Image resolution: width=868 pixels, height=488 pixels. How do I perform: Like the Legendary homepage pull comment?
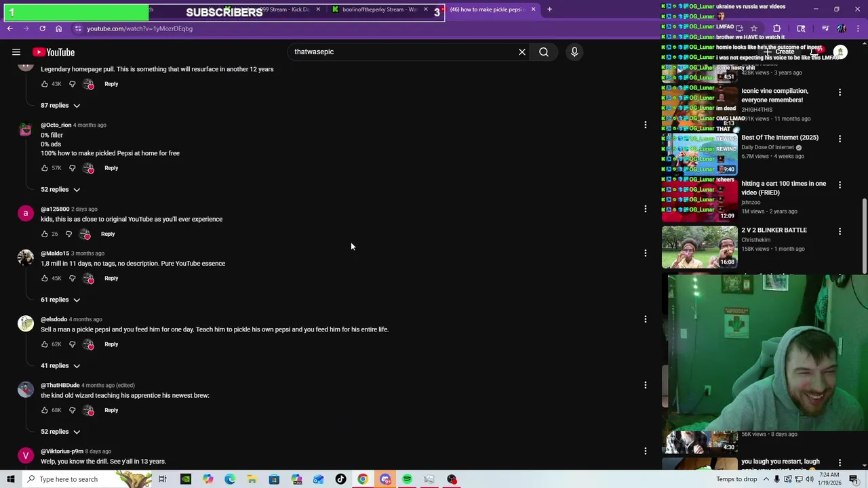click(45, 84)
